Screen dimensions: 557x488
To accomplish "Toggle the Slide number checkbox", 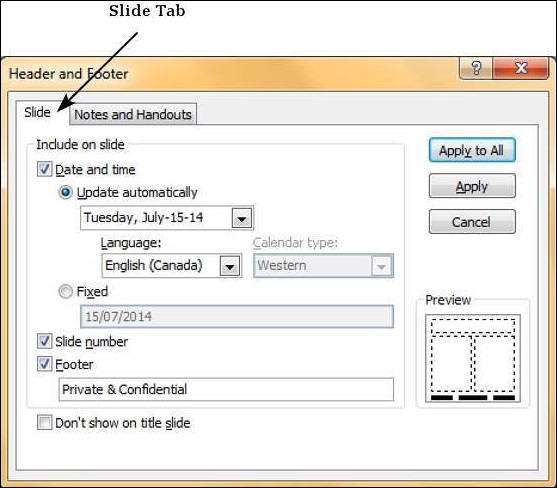I will (44, 341).
